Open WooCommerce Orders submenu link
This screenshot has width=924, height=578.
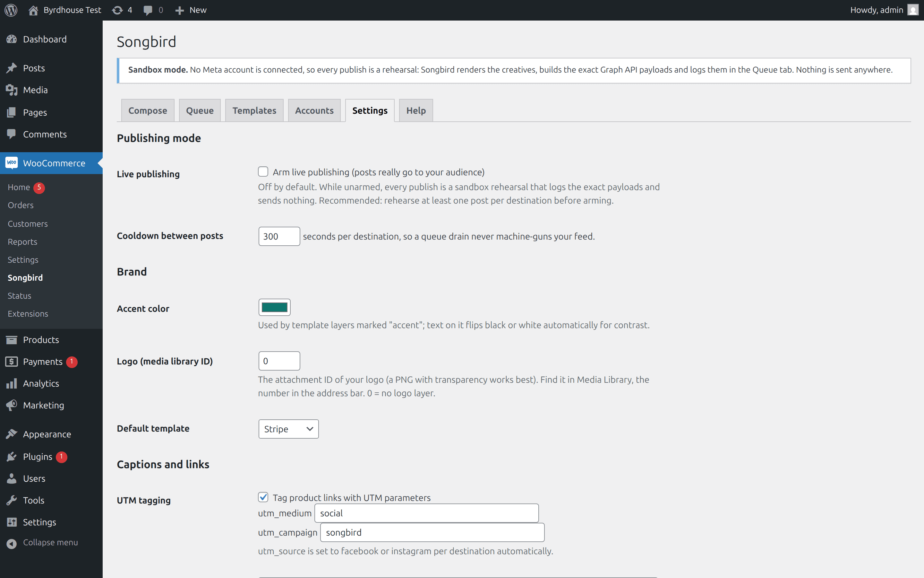pos(21,205)
